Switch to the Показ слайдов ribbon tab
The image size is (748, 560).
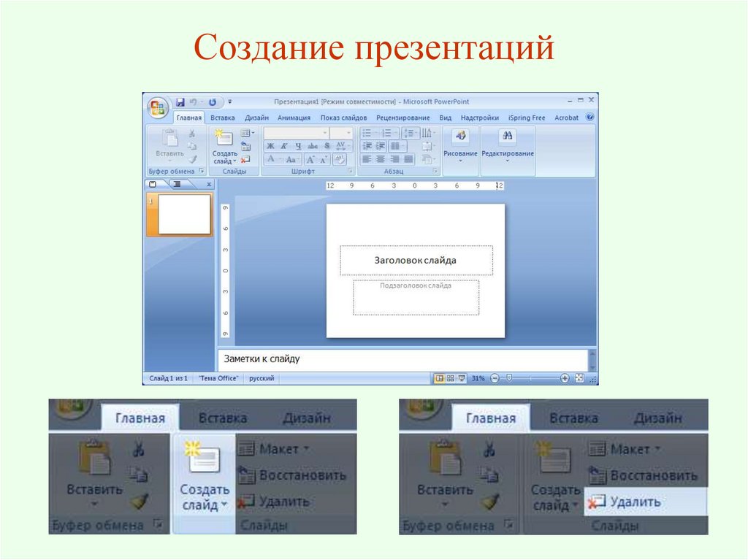pyautogui.click(x=343, y=118)
